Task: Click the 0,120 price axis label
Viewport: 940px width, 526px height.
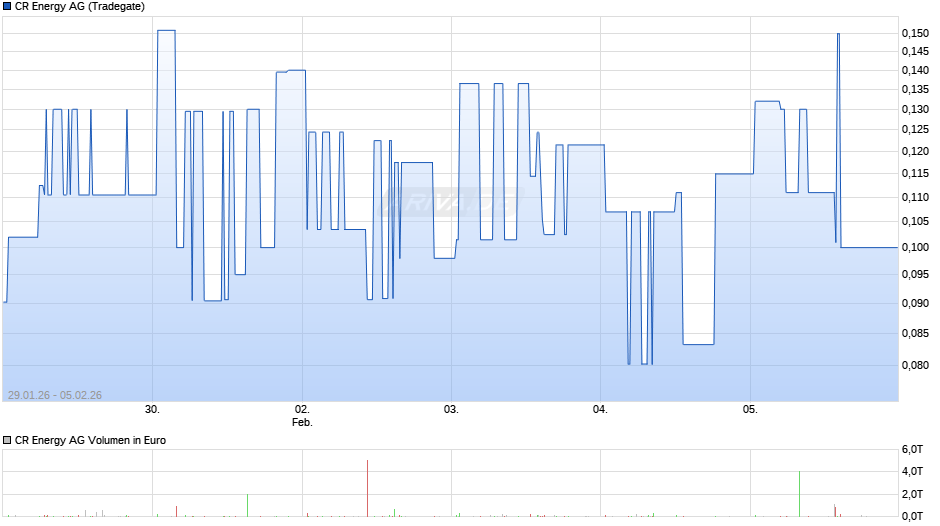Action: [915, 152]
